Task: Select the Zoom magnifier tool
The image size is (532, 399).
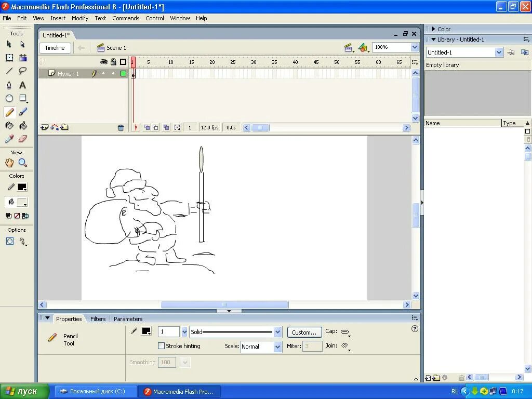Action: click(23, 163)
